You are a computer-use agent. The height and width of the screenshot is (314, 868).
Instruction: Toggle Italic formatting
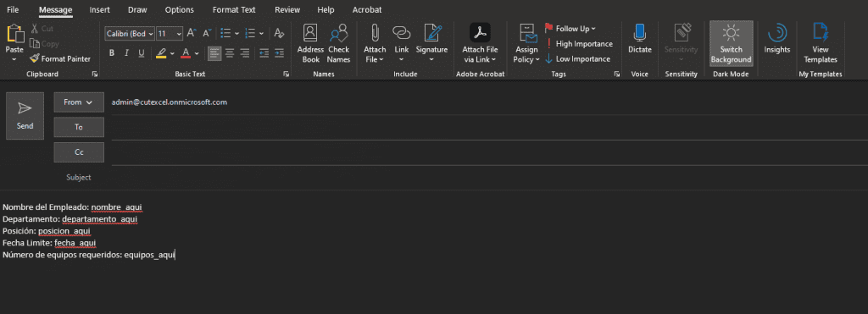[x=126, y=53]
